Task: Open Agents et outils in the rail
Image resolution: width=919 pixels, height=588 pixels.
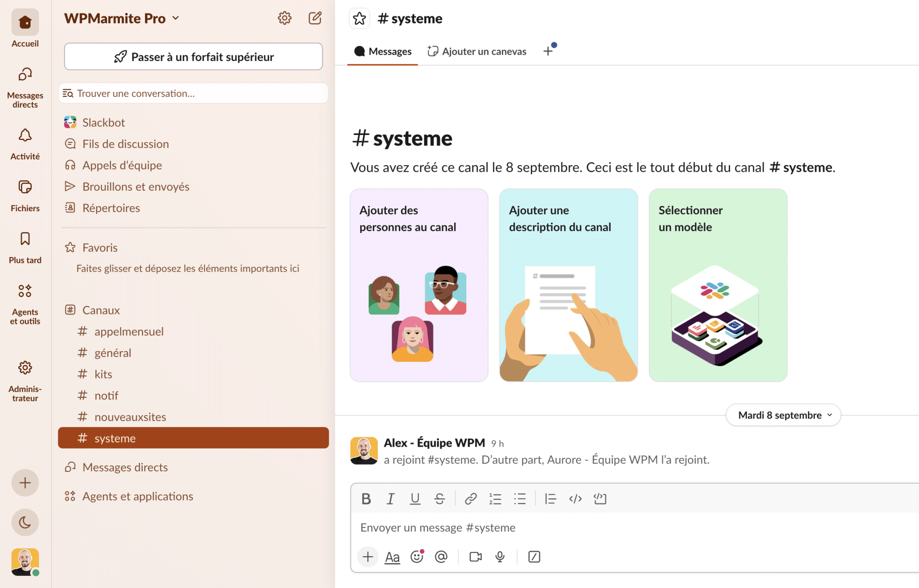Action: (25, 304)
